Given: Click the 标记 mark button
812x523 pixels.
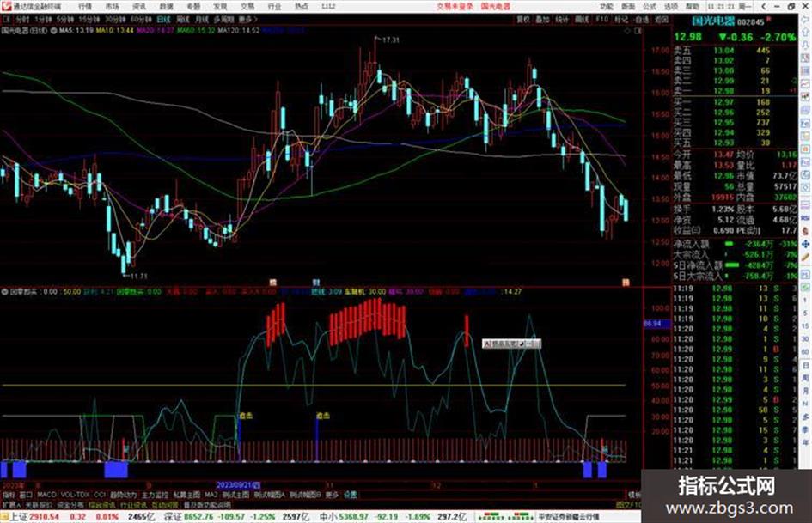Looking at the screenshot, I should tap(621, 19).
